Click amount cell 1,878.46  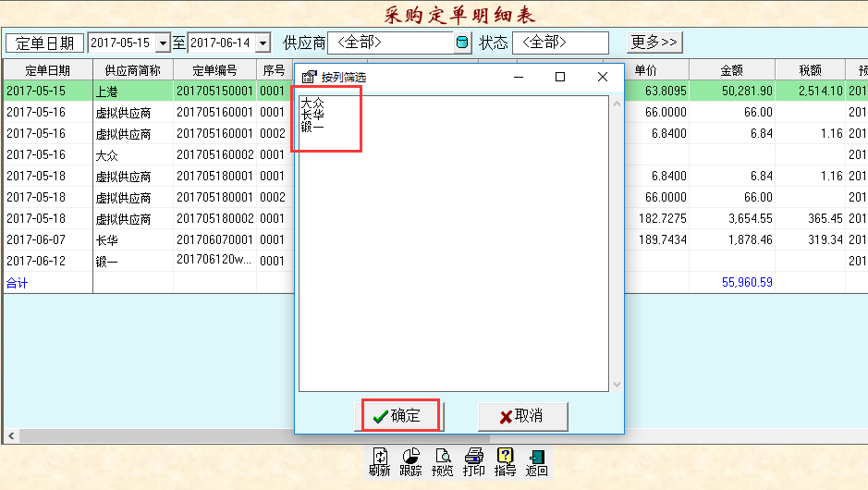tap(732, 240)
